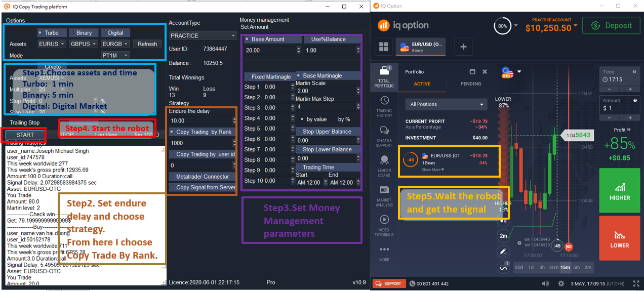The image size is (644, 291).
Task: Open the asset flag selector dropdown on chart
Action: pos(510,72)
